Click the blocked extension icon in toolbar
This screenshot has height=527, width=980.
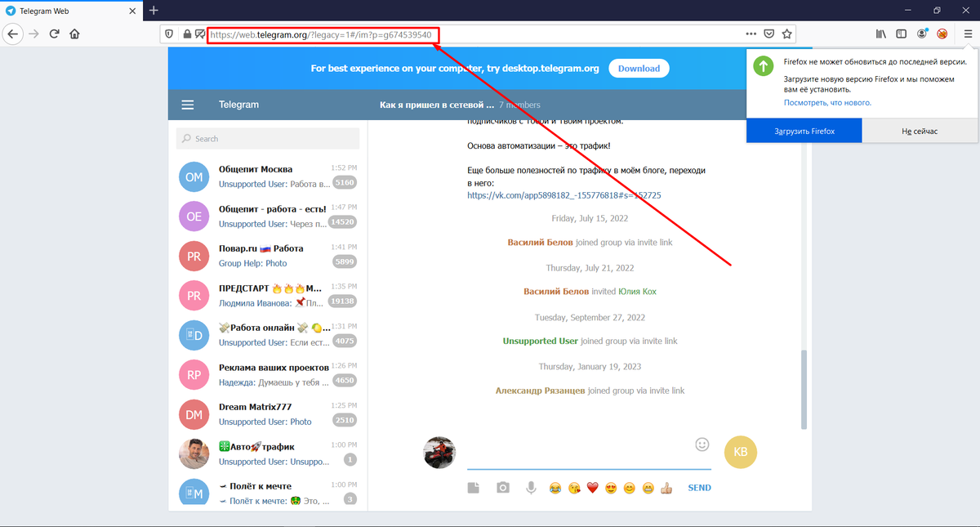pyautogui.click(x=942, y=34)
